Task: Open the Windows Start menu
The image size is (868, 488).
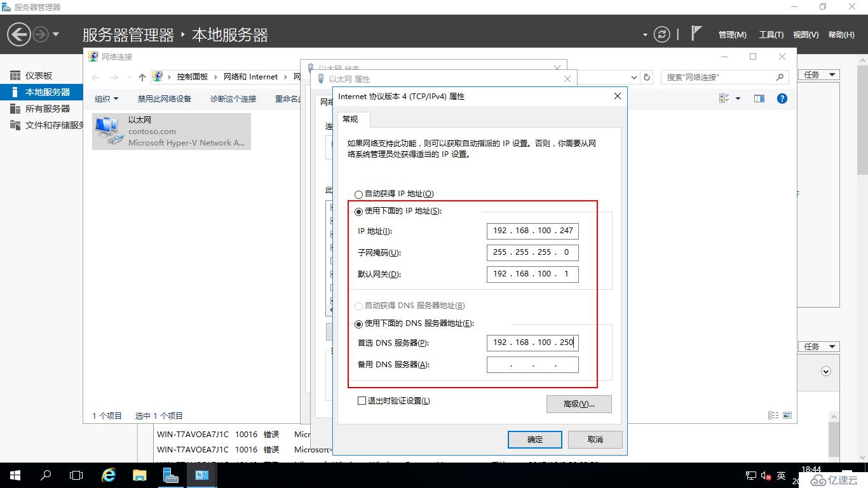Action: coord(15,475)
